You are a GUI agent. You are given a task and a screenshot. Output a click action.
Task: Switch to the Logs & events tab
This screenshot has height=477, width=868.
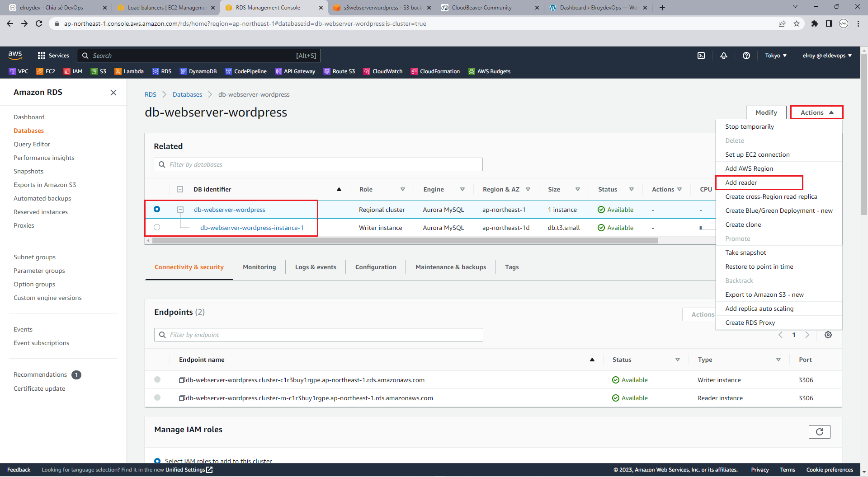(316, 267)
